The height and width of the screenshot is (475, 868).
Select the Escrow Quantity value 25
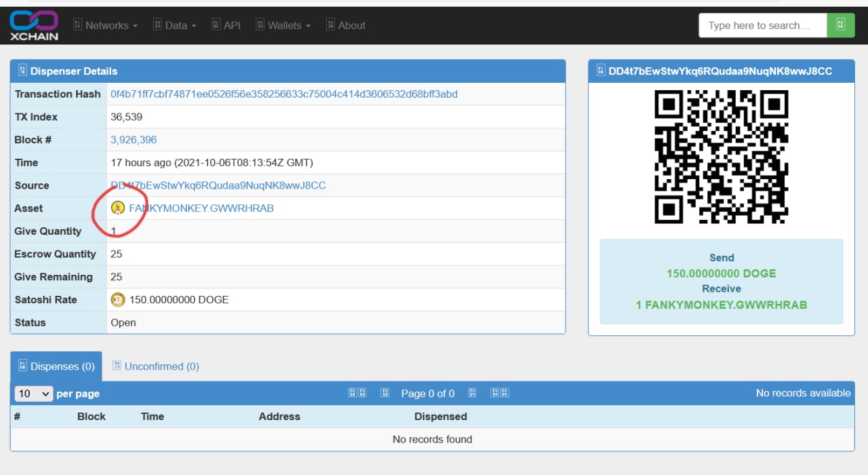117,254
